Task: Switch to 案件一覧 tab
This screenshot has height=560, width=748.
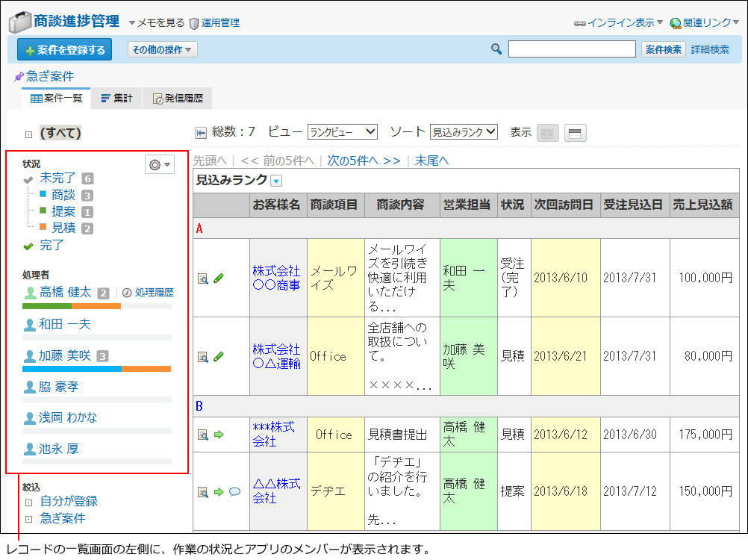Action: 56,99
